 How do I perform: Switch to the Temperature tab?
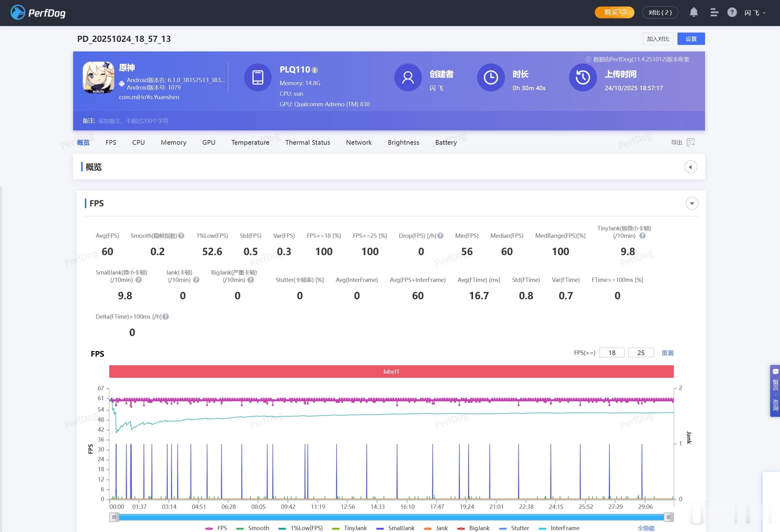click(250, 142)
